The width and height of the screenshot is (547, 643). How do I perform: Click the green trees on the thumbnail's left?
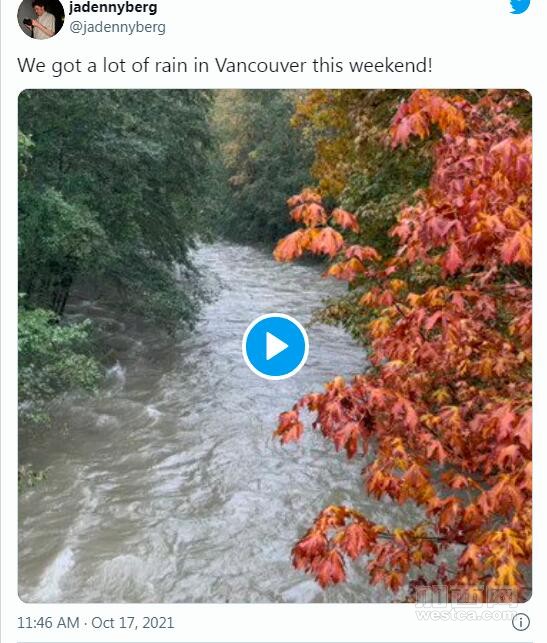pos(103,205)
